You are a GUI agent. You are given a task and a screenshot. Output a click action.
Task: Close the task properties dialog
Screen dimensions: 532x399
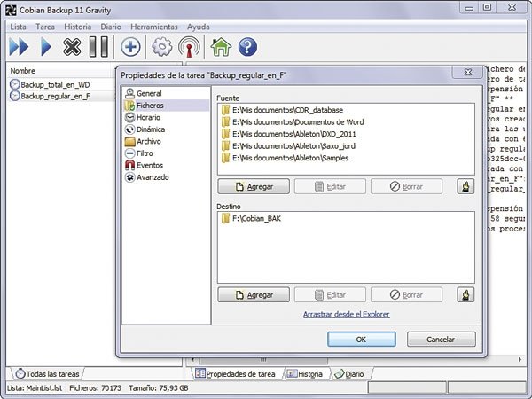coord(467,73)
